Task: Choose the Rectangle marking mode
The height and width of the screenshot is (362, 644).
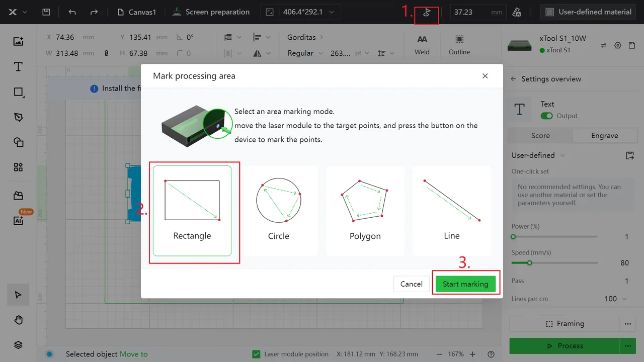Action: (192, 211)
